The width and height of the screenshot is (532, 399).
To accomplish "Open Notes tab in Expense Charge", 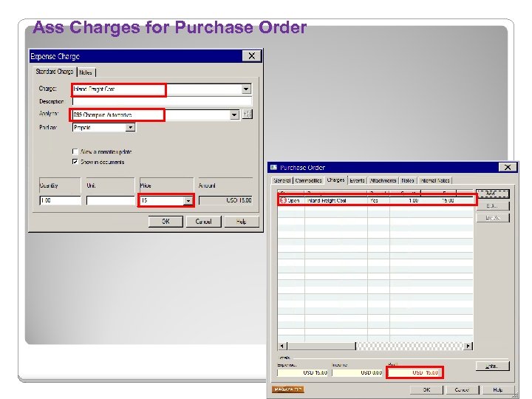I will tap(86, 72).
